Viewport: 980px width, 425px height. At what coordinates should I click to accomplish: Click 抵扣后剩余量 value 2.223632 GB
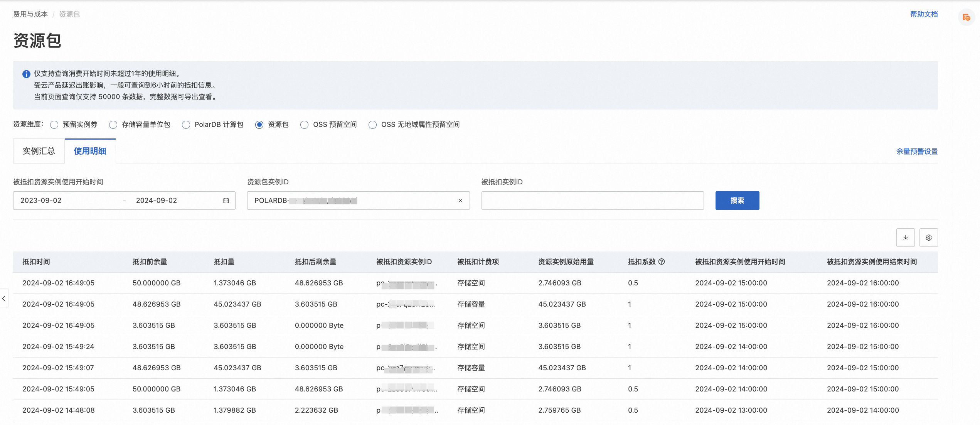pos(317,410)
